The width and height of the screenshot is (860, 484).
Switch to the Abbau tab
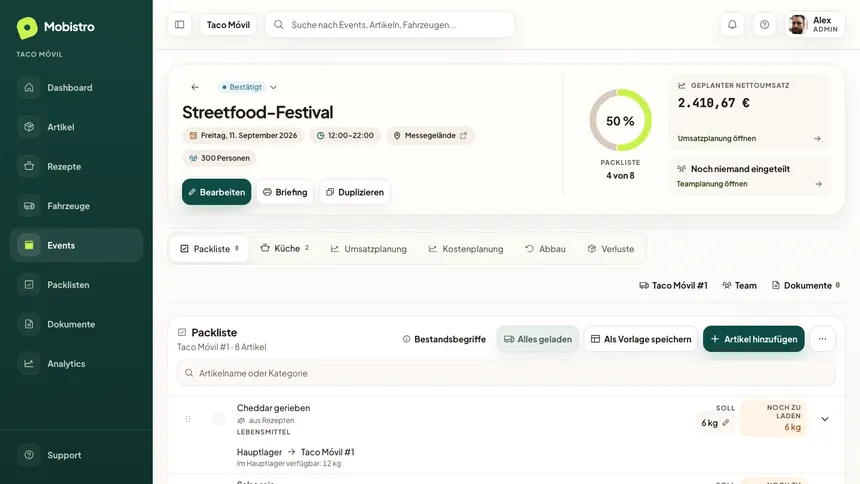(545, 249)
